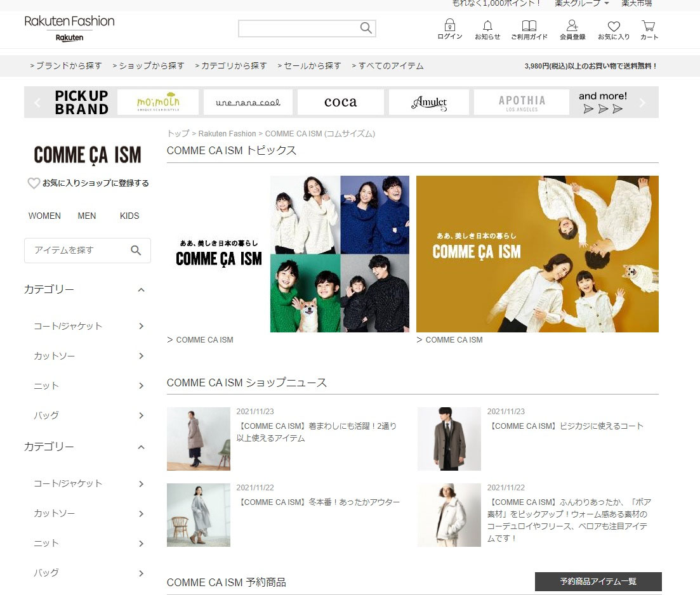Open news article 冬本番!あったかアウター
The image size is (700, 595).
[x=318, y=502]
